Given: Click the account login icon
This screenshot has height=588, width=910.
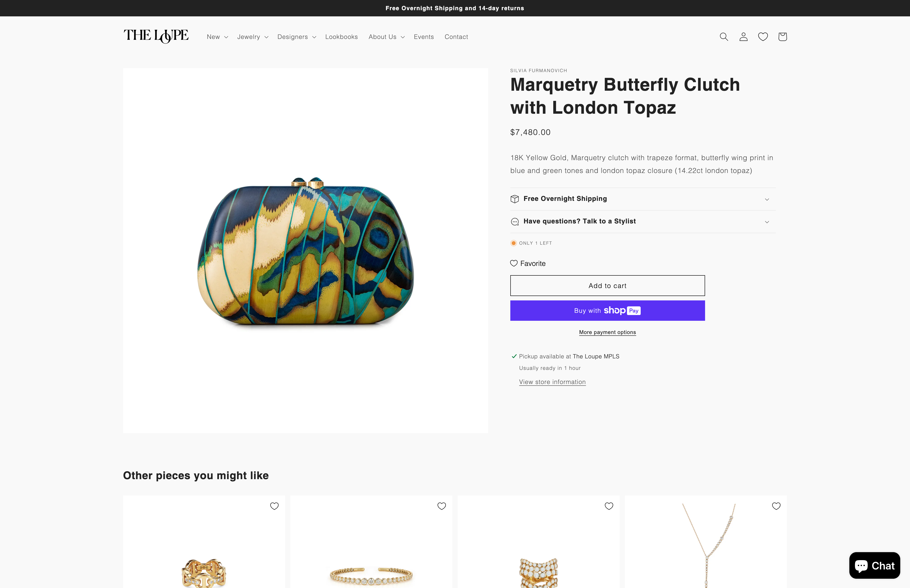Looking at the screenshot, I should 743,37.
